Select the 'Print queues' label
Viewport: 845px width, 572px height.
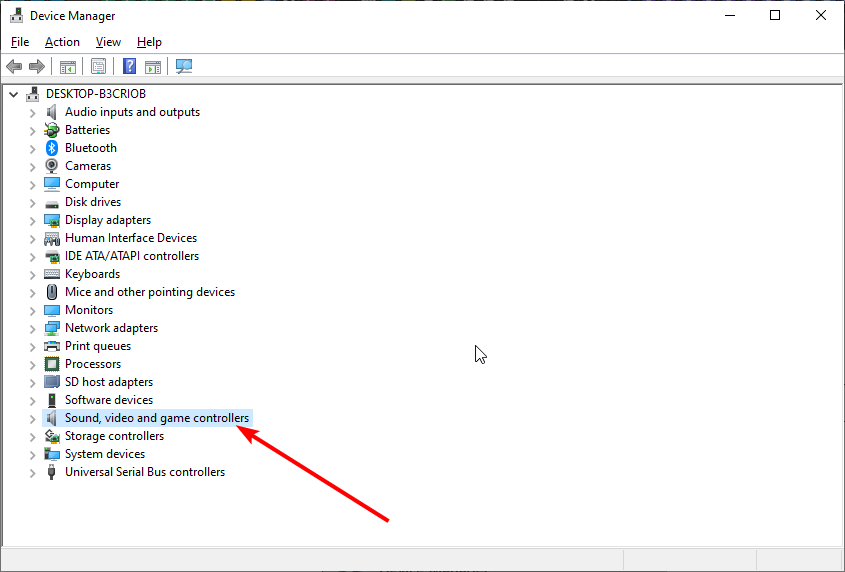98,346
